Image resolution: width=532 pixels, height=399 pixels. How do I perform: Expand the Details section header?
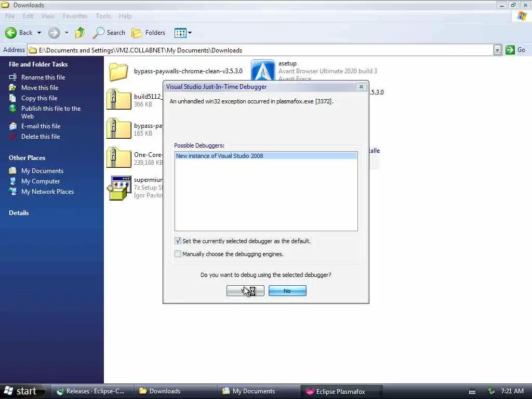point(19,213)
